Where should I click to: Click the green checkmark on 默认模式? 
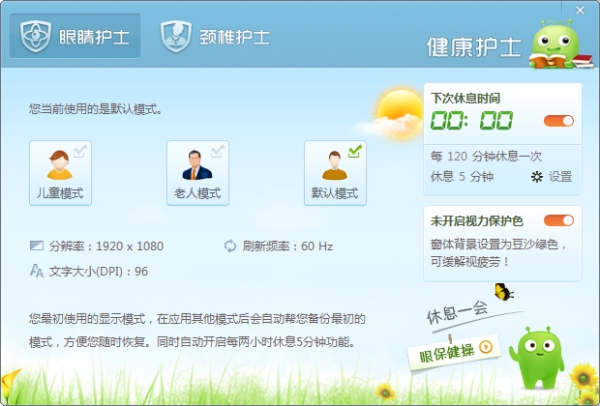(x=355, y=151)
